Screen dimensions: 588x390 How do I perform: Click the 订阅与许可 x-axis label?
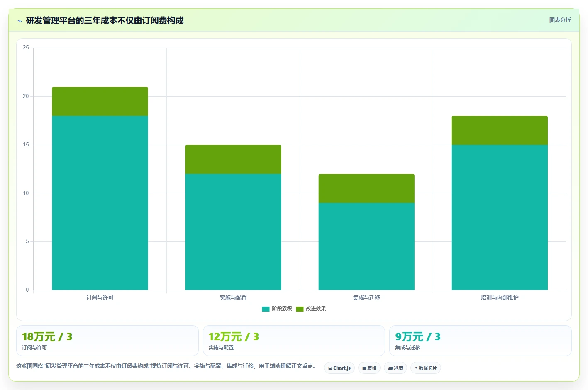click(100, 297)
